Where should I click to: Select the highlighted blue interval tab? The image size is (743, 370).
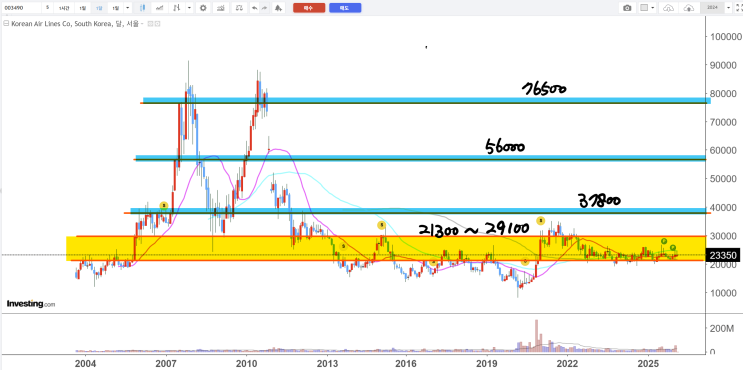pos(99,8)
